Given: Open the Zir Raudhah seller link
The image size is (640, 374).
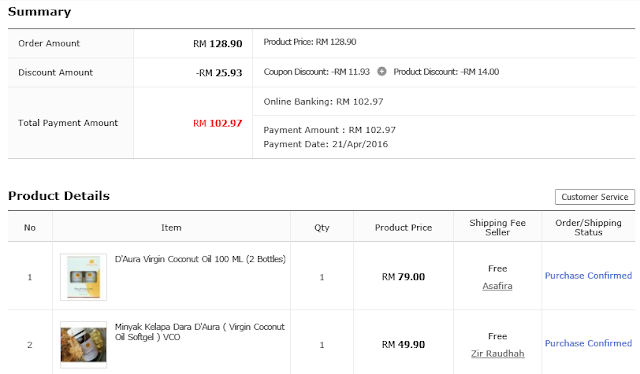Looking at the screenshot, I should point(497,354).
